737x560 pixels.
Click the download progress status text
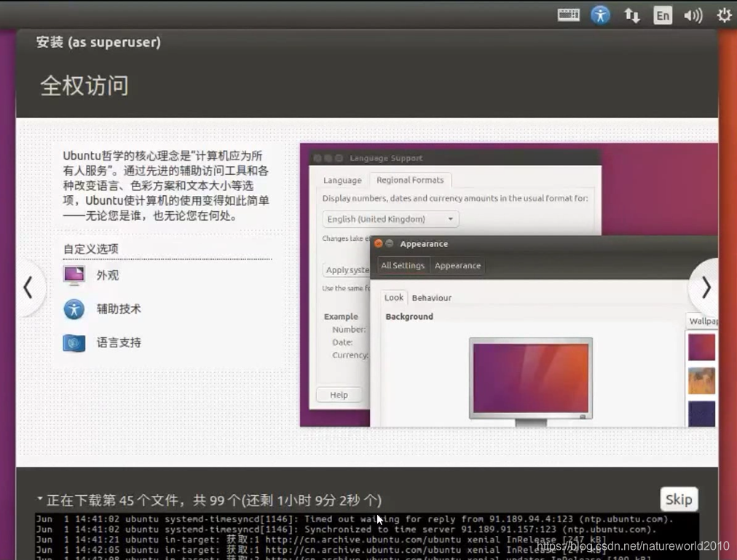tap(214, 500)
